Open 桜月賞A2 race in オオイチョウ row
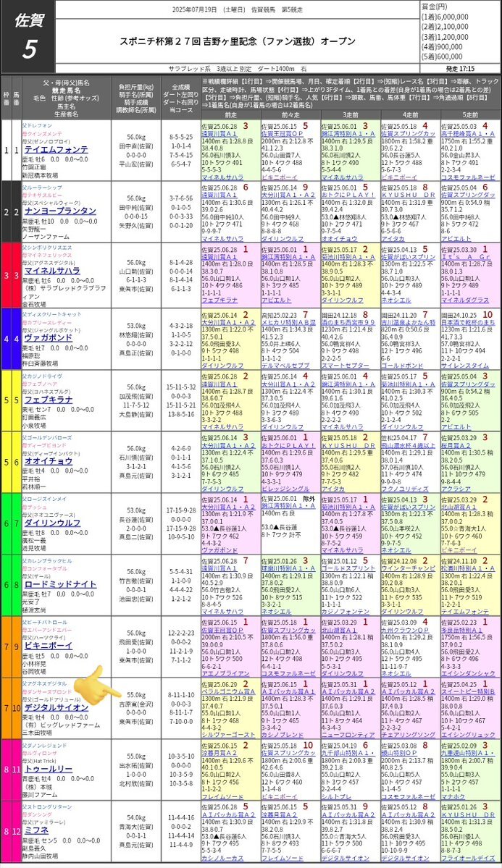Viewport: 502px width, 868px height. [x=456, y=445]
